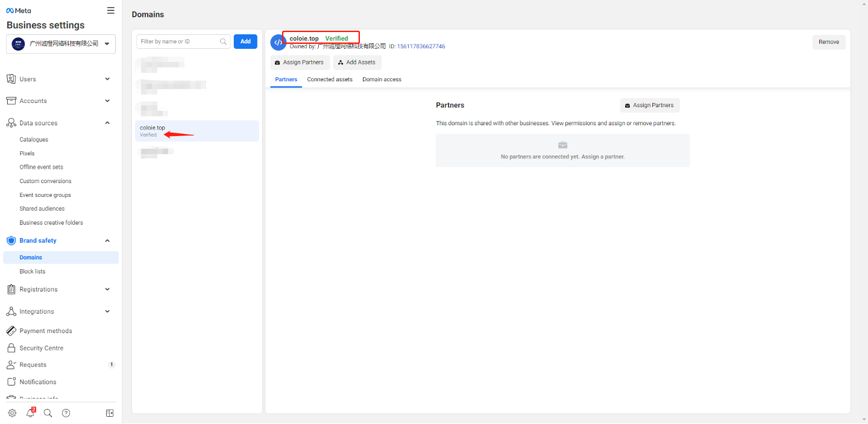This screenshot has width=868, height=424.
Task: Click the Meta logo
Action: (x=19, y=11)
